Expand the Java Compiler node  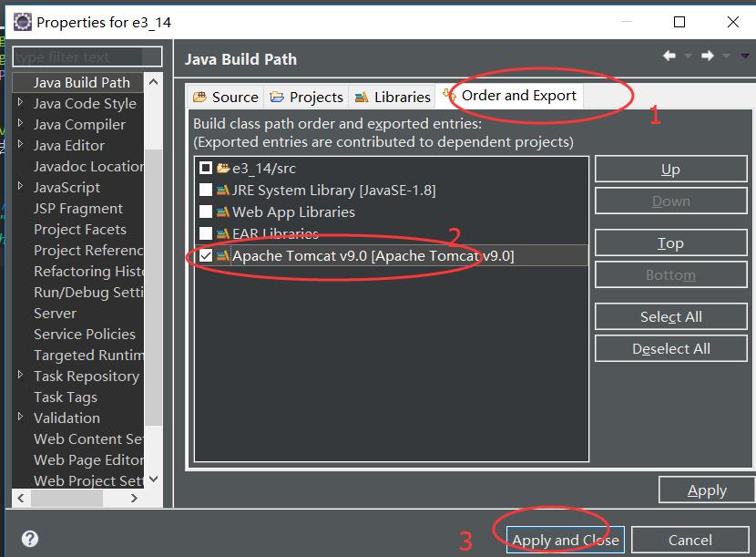(20, 123)
